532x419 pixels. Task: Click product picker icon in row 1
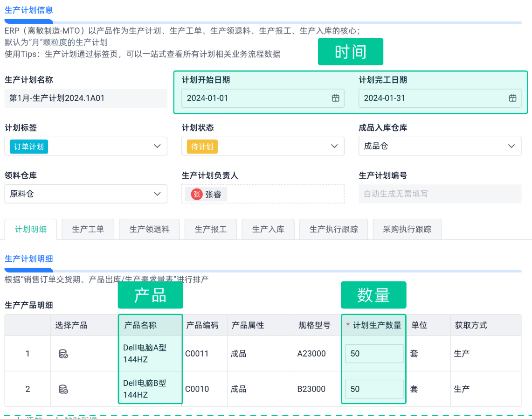click(63, 354)
